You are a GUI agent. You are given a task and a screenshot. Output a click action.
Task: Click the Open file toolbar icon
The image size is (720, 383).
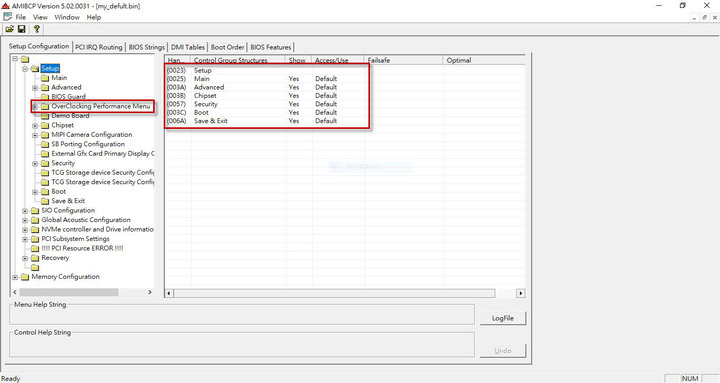[x=9, y=29]
